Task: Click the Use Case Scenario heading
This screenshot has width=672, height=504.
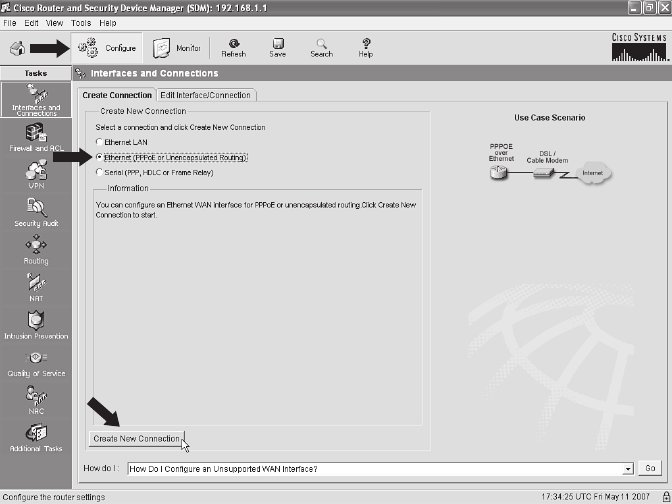Action: tap(549, 117)
